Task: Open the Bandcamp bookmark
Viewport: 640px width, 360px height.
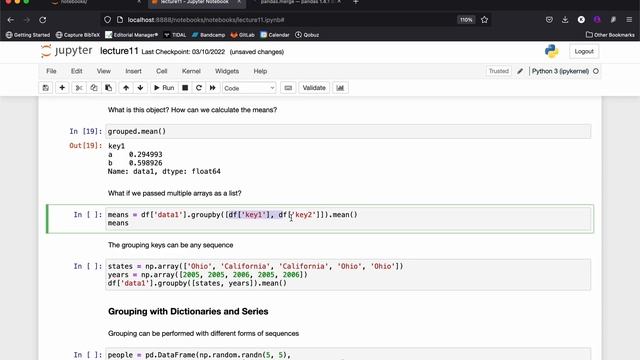Action: pyautogui.click(x=208, y=35)
